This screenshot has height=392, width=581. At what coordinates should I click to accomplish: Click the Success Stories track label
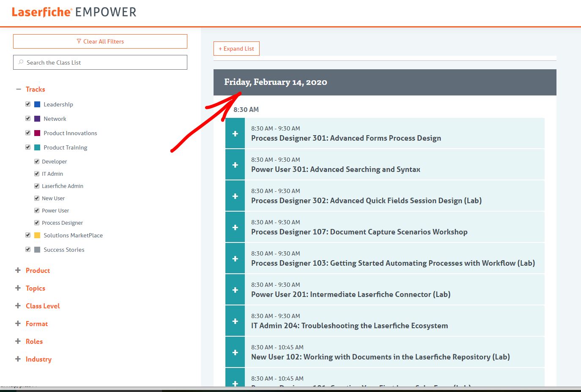point(64,250)
